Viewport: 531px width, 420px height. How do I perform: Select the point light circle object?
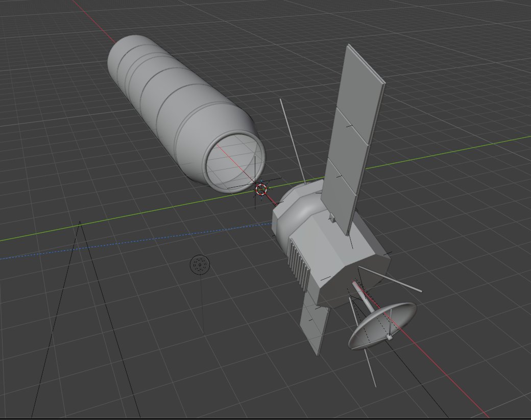pyautogui.click(x=200, y=264)
